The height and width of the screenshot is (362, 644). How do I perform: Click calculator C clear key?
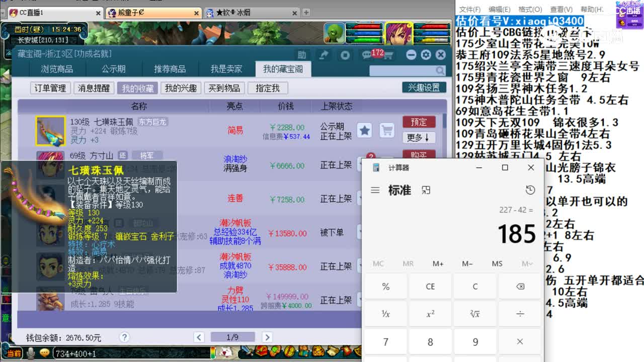coord(475,287)
